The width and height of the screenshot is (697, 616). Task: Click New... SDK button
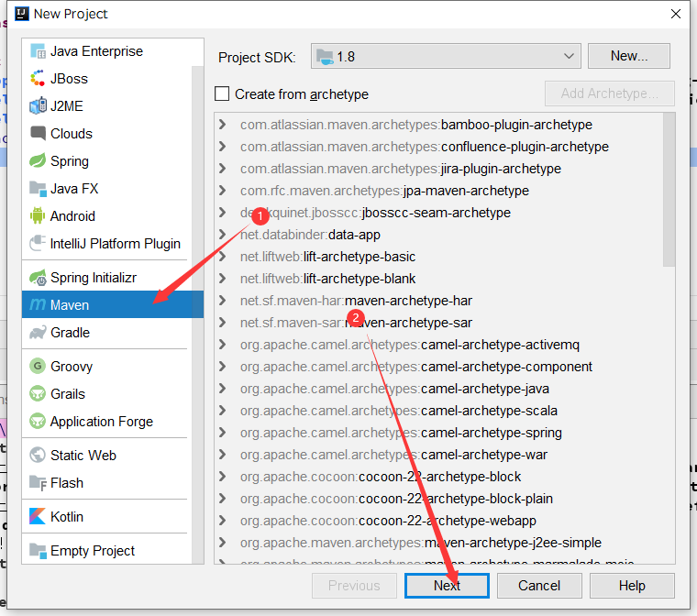(628, 56)
